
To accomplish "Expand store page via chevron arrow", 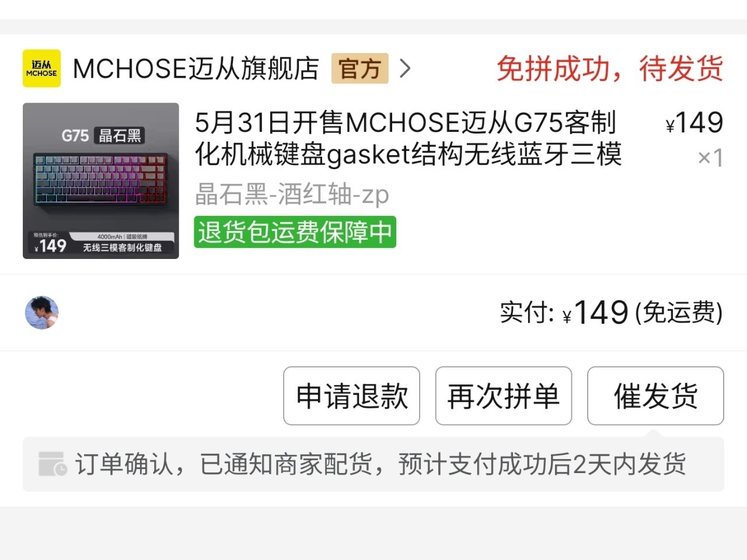I will [x=405, y=69].
